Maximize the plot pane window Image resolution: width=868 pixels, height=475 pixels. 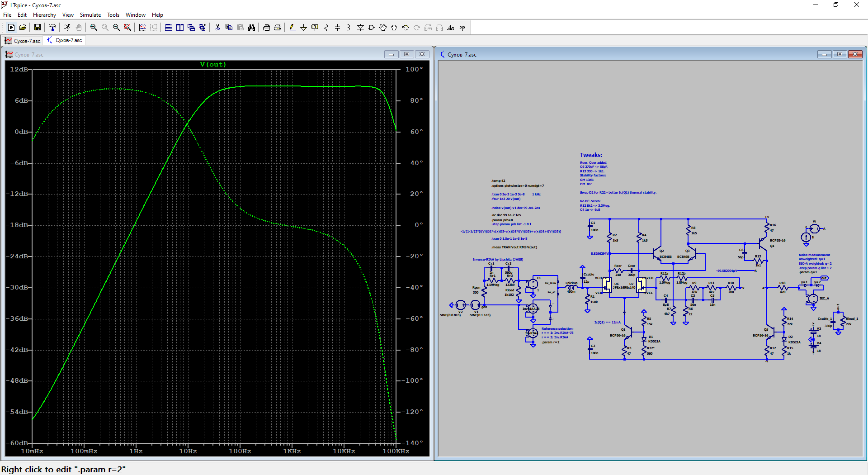coord(406,54)
